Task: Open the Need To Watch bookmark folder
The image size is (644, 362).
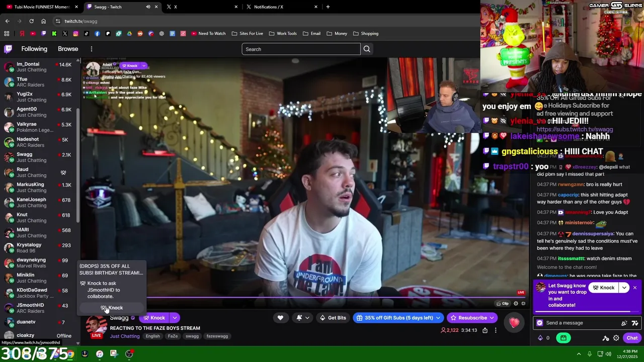Action: (x=208, y=34)
